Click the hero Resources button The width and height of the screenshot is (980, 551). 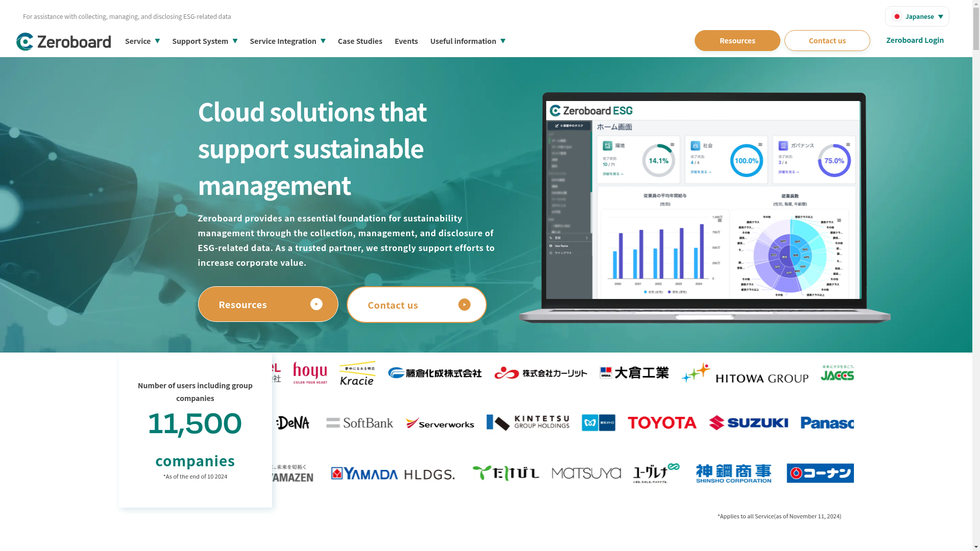(x=268, y=304)
